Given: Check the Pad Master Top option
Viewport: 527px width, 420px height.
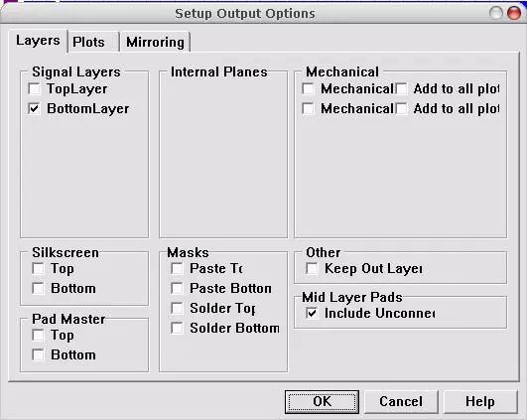Looking at the screenshot, I should coord(38,335).
